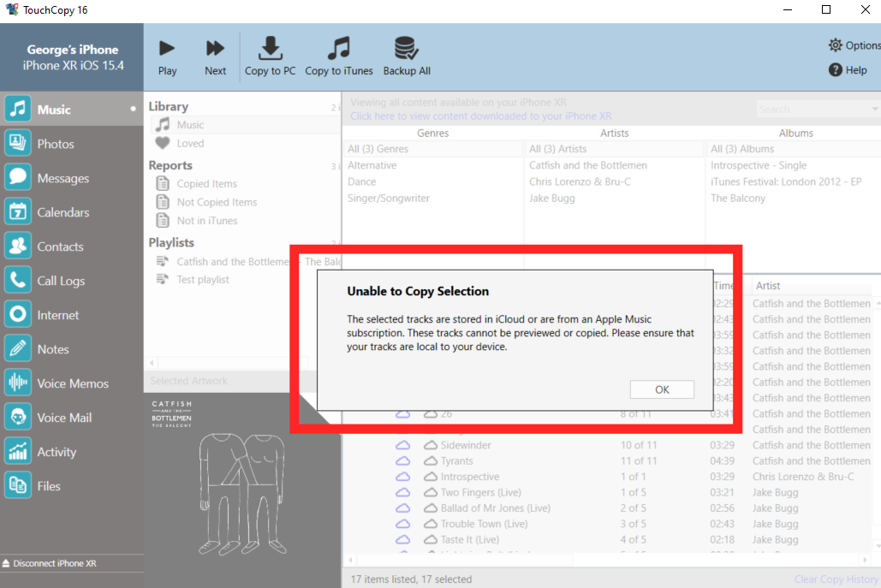This screenshot has width=881, height=588.
Task: Click Clear Copy History link
Action: (x=836, y=579)
